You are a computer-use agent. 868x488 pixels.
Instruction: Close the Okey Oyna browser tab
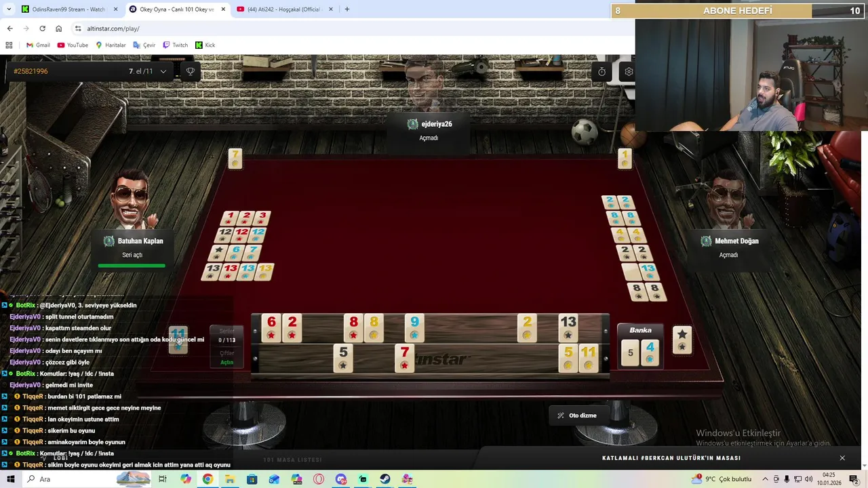coord(223,9)
